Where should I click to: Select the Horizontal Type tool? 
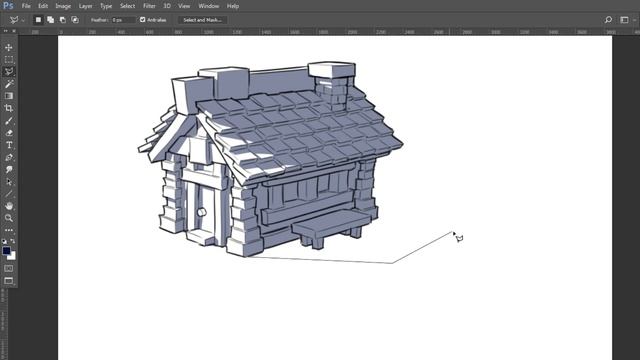[x=9, y=145]
